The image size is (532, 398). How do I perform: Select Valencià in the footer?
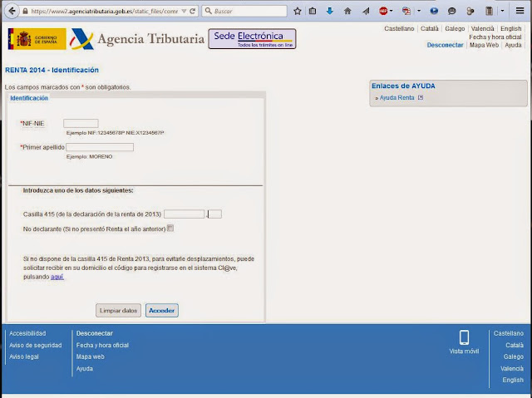pyautogui.click(x=512, y=369)
